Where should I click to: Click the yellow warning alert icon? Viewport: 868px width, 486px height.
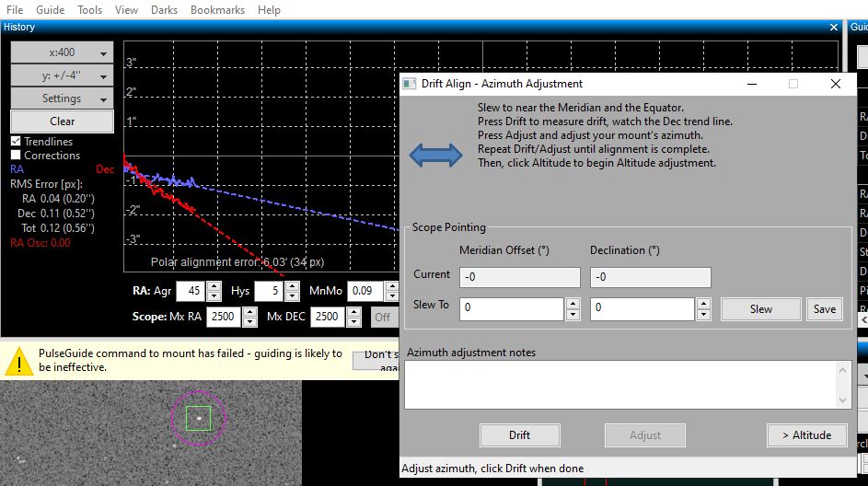(x=18, y=362)
